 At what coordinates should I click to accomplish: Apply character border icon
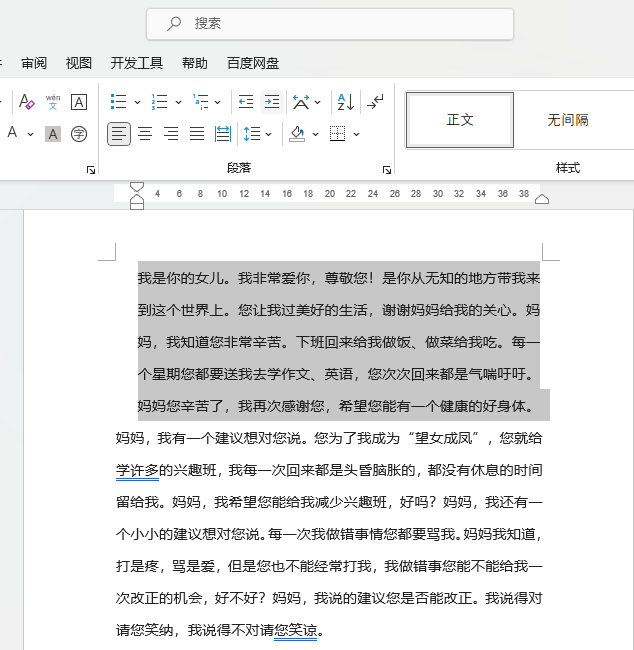(79, 102)
